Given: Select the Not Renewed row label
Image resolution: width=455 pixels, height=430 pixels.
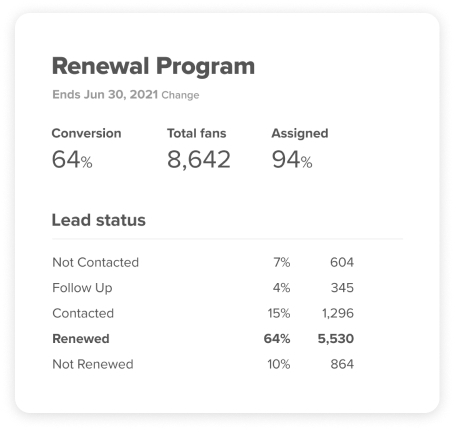Looking at the screenshot, I should point(93,364).
